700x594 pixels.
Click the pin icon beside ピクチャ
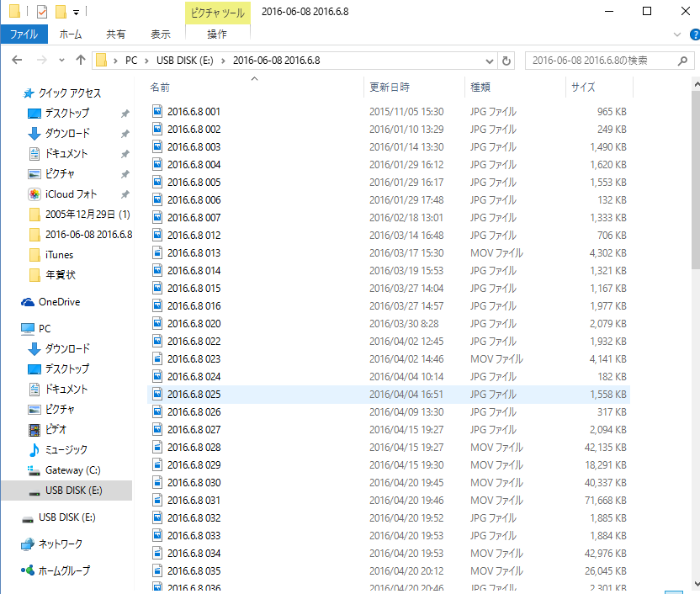(125, 174)
